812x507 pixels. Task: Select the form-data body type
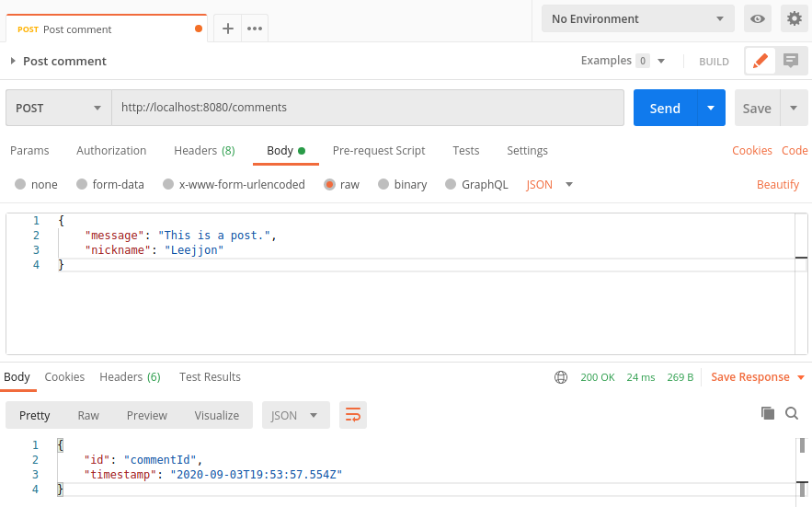110,185
